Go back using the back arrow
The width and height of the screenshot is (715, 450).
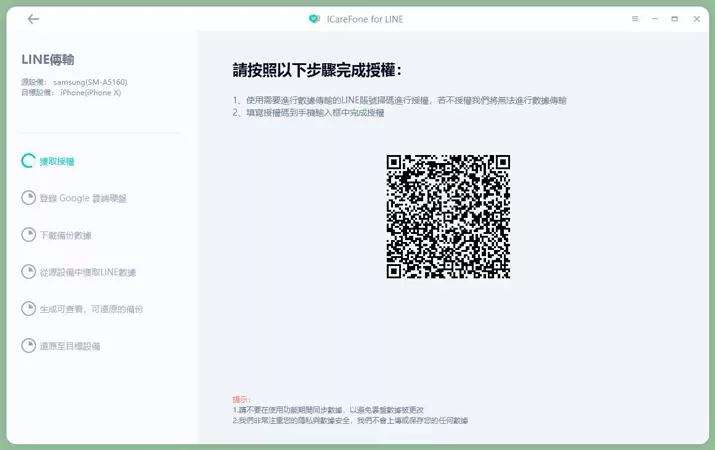coord(33,19)
